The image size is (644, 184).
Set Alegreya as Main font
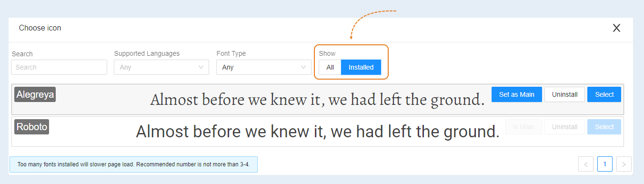click(x=517, y=94)
